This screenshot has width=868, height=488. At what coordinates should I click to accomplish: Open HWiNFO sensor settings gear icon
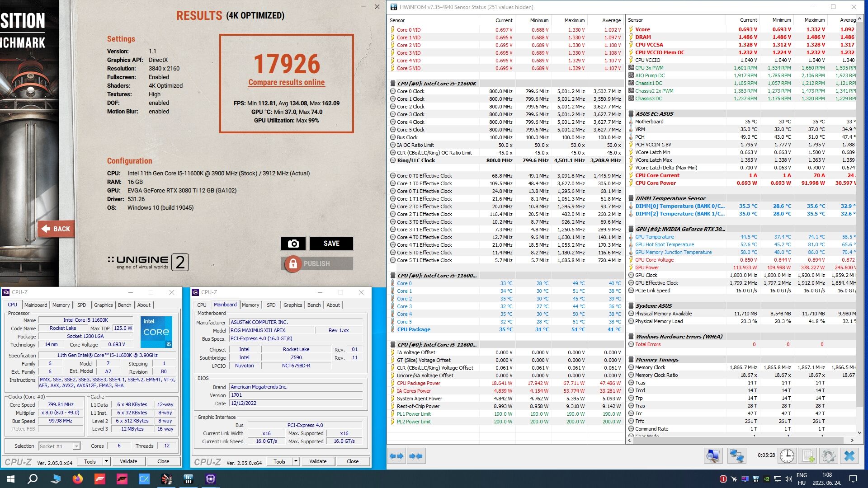tap(828, 455)
